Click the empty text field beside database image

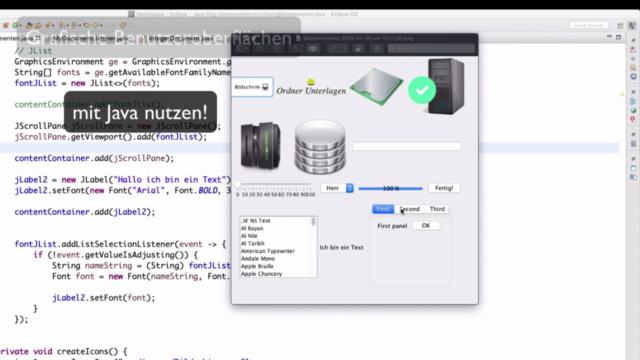tap(407, 147)
